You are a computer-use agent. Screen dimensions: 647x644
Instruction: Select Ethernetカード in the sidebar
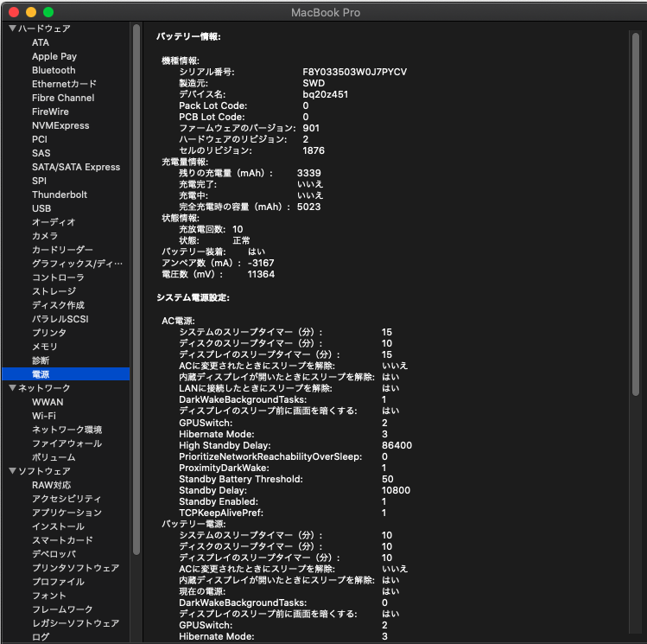65,84
